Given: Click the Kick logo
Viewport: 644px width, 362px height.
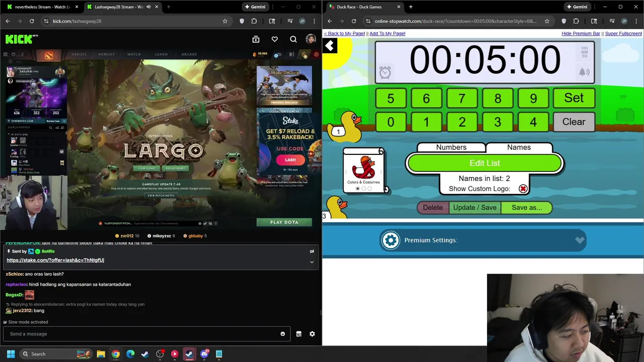Looking at the screenshot, I should tap(21, 39).
